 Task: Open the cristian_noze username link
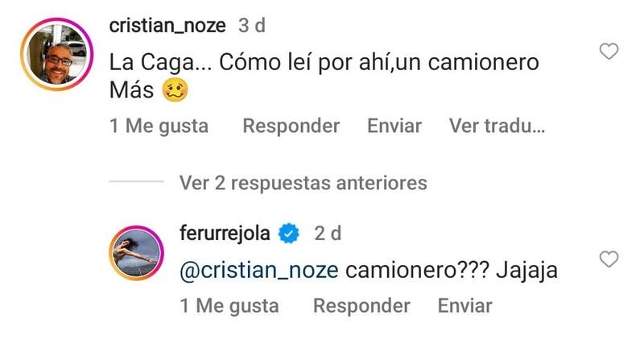167,26
